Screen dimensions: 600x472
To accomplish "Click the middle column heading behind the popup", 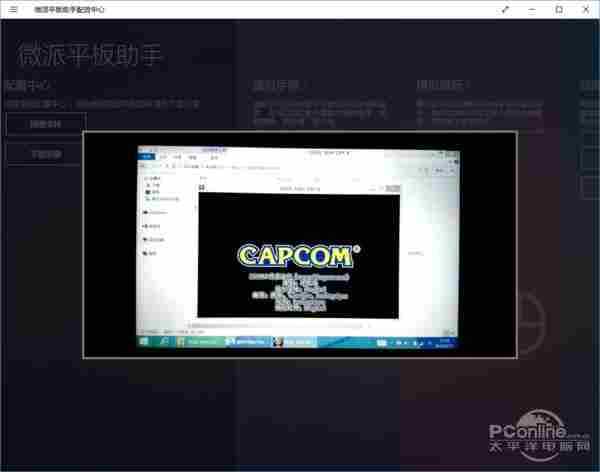I will click(273, 86).
